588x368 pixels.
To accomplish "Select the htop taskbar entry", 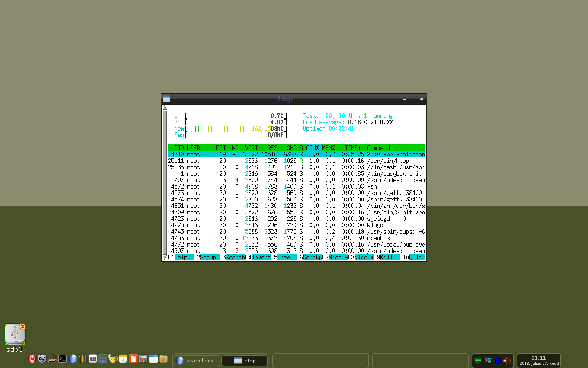I will tap(245, 361).
